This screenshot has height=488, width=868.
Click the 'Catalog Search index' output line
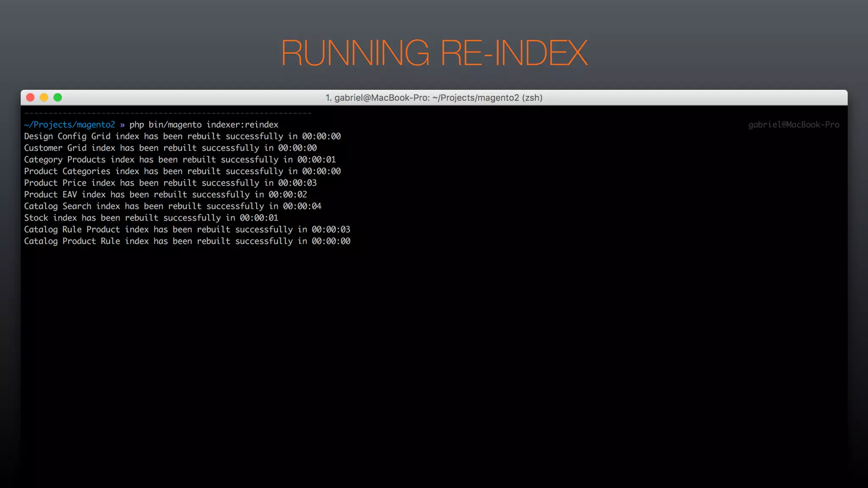(172, 206)
